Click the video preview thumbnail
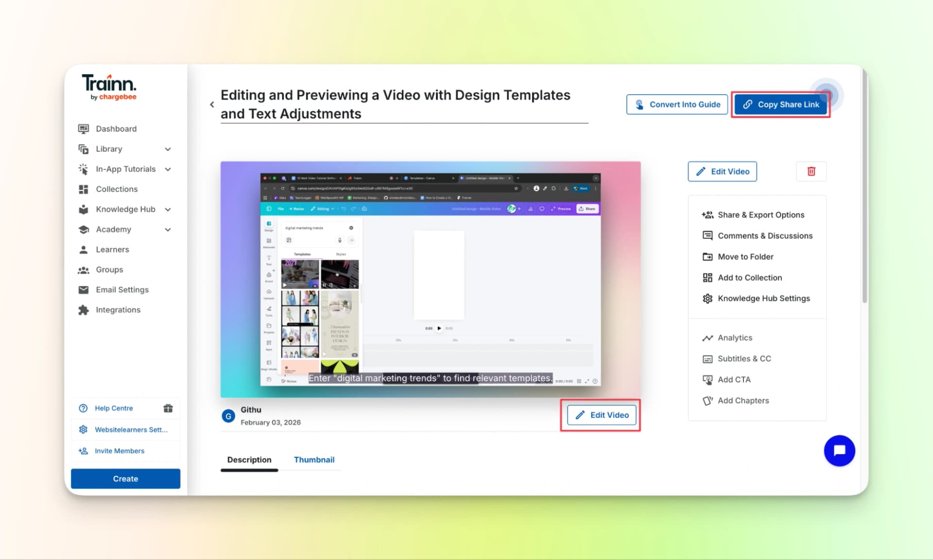 coord(430,279)
